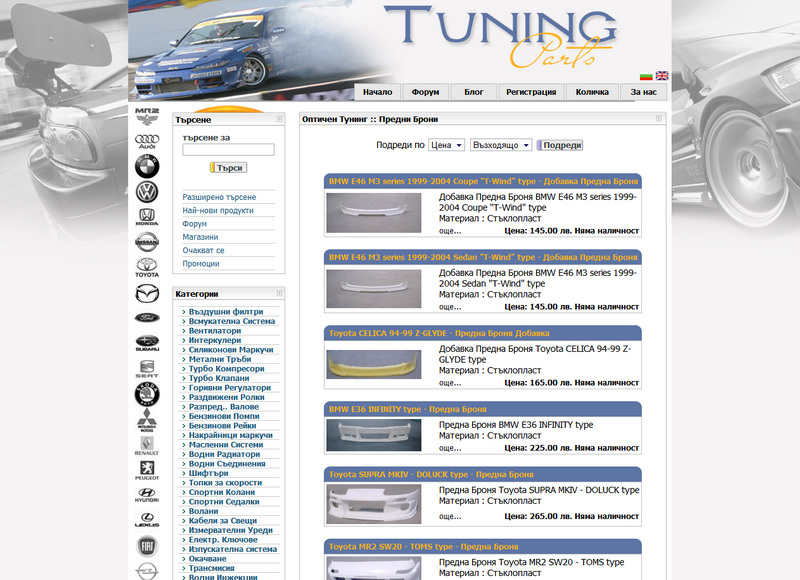Choose the Mazda brand logo
The width and height of the screenshot is (800, 580).
coord(147,293)
